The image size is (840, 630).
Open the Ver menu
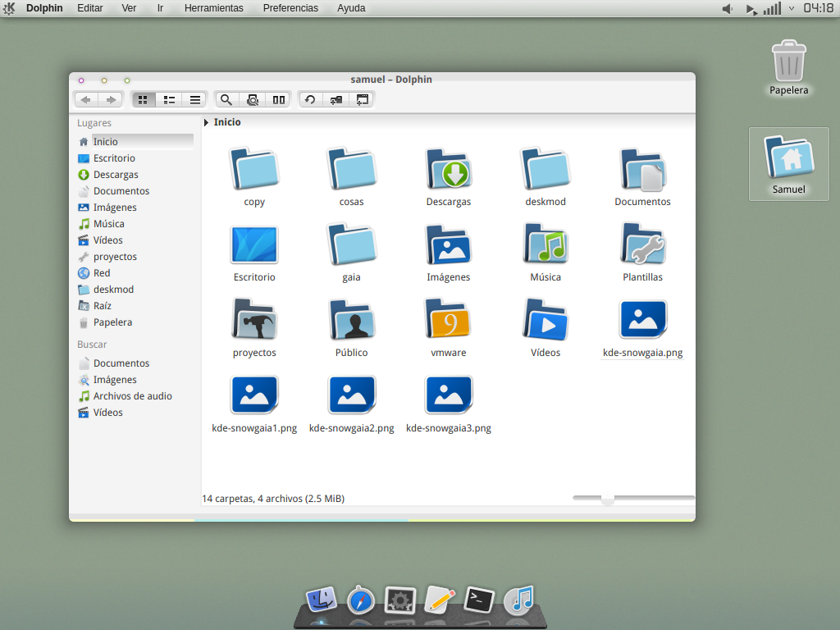point(129,8)
